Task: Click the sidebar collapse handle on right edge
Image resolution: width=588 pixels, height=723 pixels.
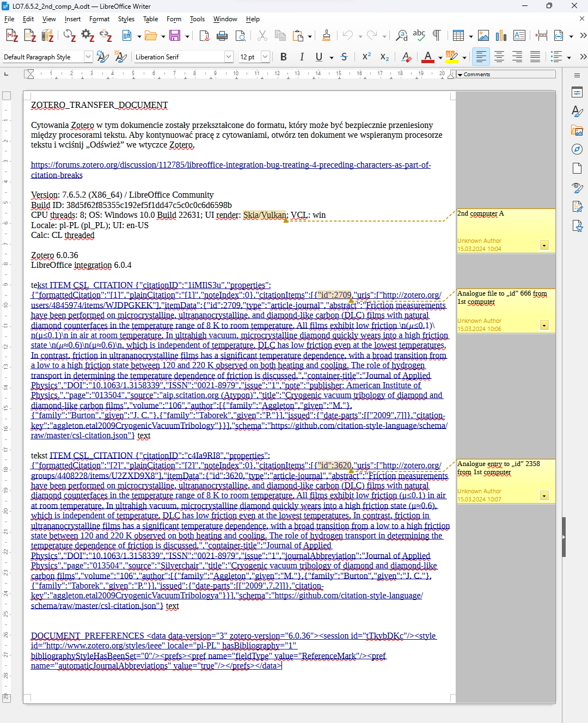Action: point(564,537)
